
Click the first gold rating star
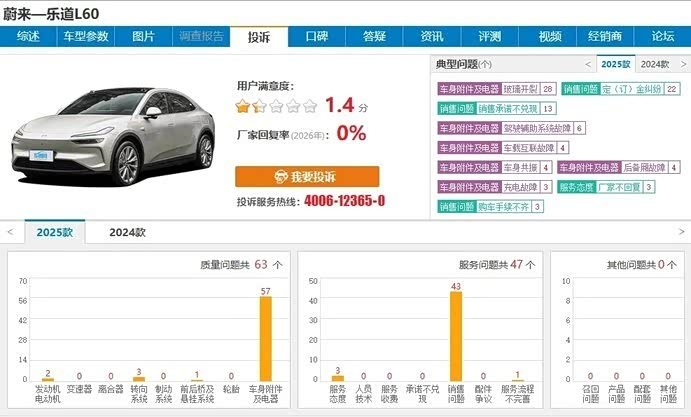[x=243, y=106]
